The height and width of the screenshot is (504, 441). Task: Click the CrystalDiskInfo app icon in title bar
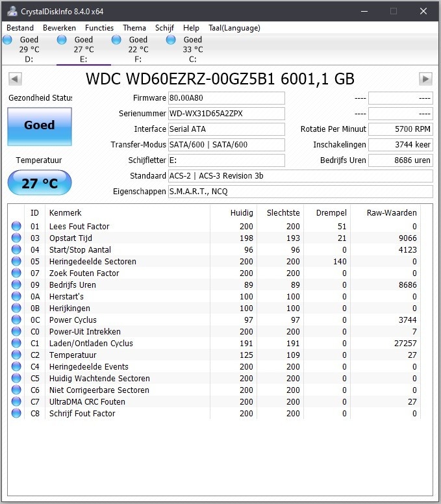pyautogui.click(x=12, y=11)
